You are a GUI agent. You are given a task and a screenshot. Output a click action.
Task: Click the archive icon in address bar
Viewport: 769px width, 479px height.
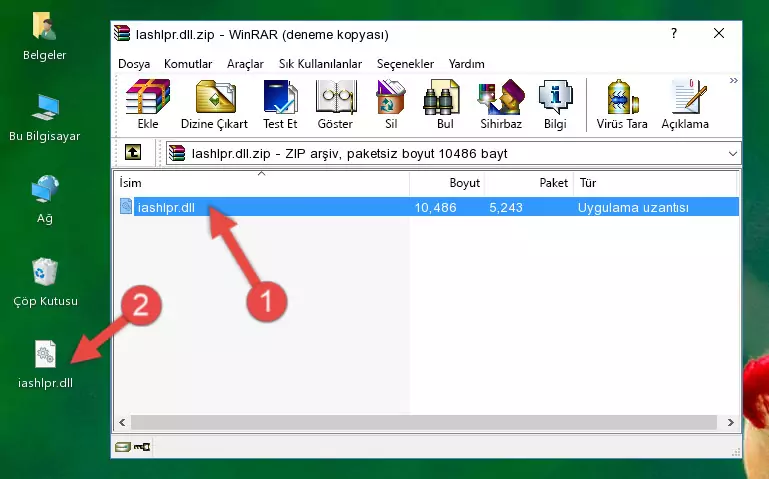tap(177, 153)
